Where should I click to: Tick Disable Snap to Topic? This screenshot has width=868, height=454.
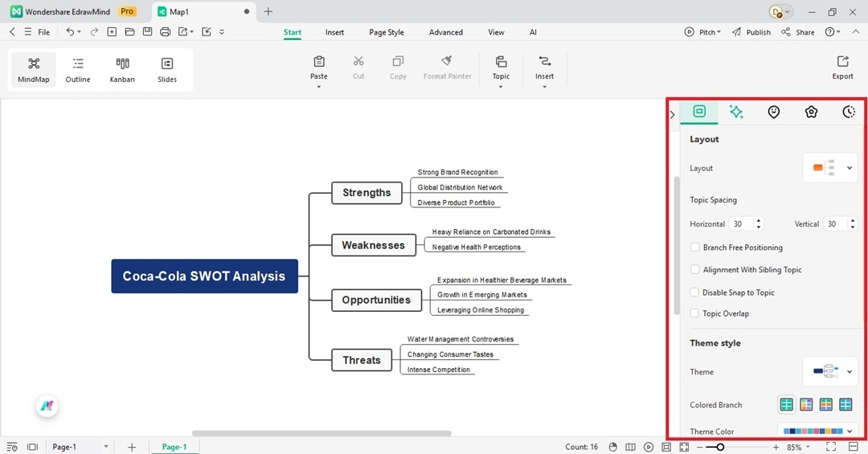[694, 292]
